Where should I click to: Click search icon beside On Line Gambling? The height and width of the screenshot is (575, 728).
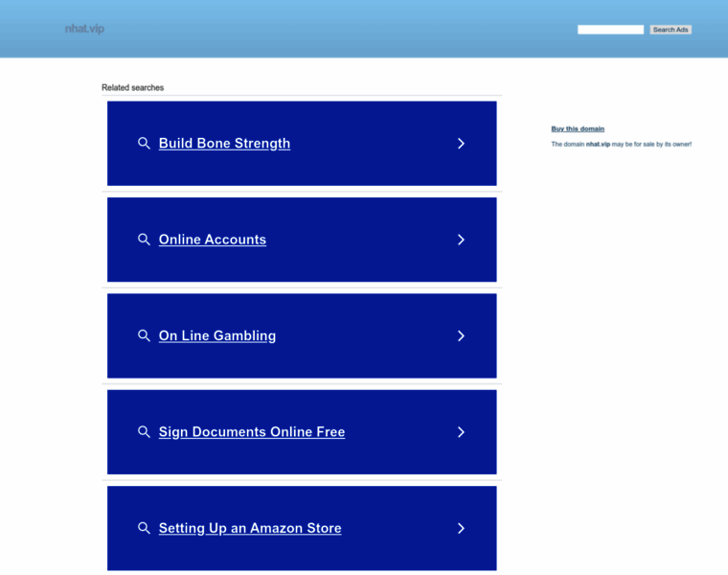(144, 335)
